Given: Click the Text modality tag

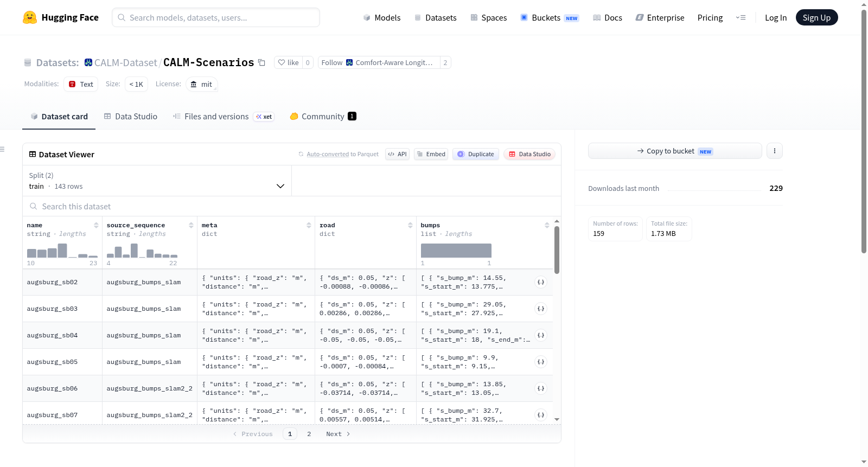Looking at the screenshot, I should (81, 84).
